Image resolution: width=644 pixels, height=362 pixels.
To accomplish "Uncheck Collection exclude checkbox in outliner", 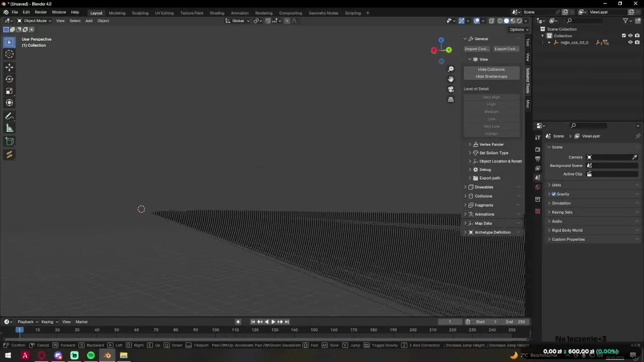I will (x=624, y=36).
